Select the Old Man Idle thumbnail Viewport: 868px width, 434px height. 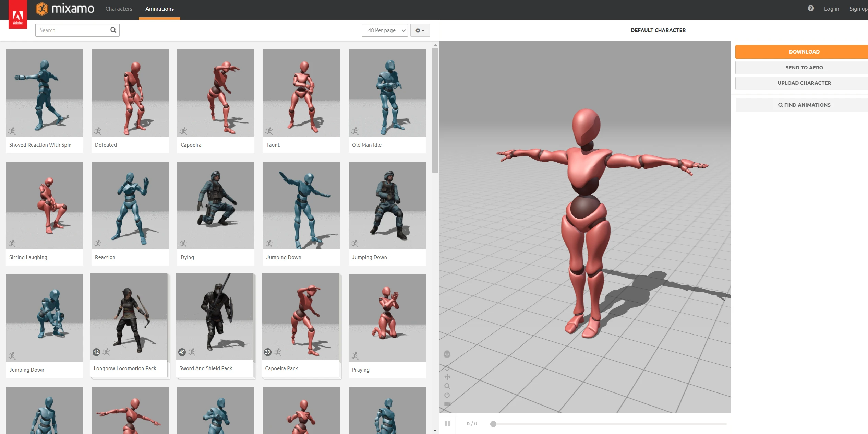click(387, 93)
